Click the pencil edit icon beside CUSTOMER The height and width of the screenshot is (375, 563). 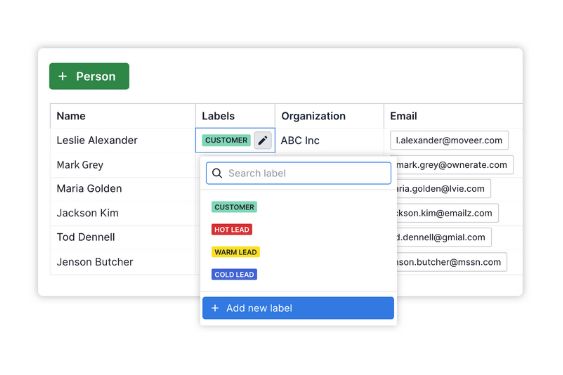pyautogui.click(x=263, y=140)
